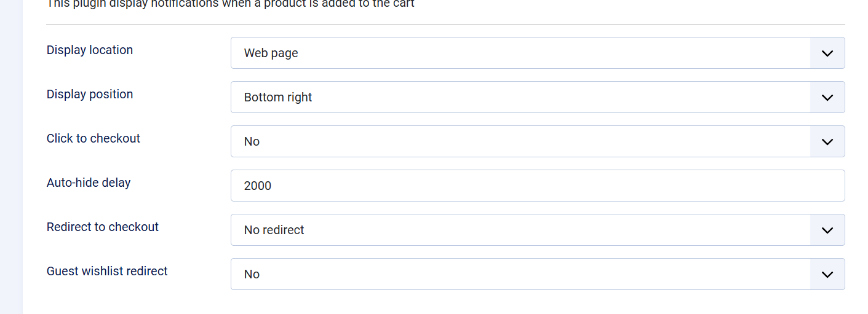The image size is (868, 314).
Task: Click the Redirect to checkout label
Action: pos(103,227)
